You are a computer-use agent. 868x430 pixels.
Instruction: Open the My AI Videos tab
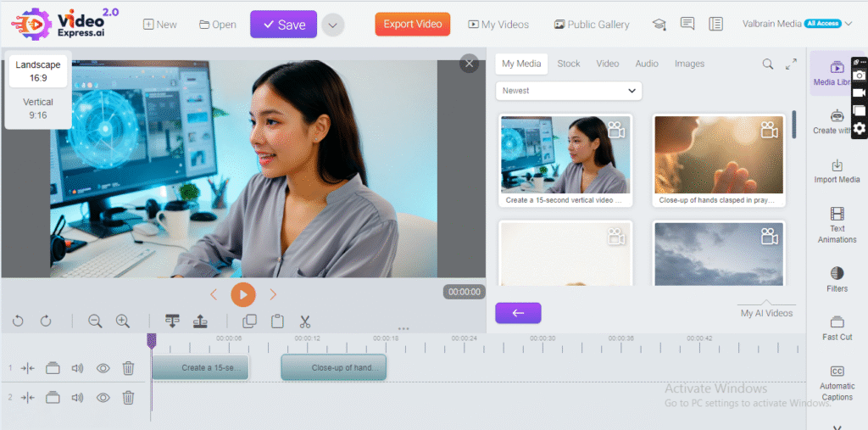766,313
